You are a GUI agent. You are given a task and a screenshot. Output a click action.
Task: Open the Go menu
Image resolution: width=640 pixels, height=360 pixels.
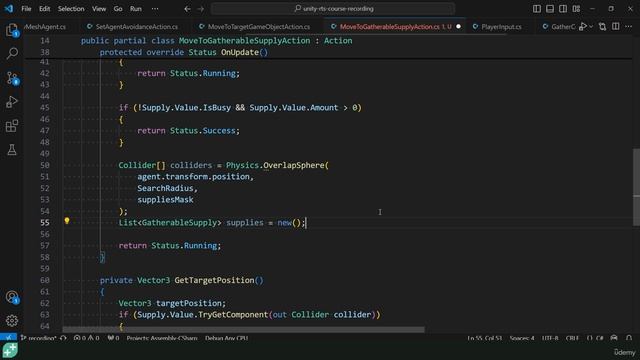click(x=118, y=9)
